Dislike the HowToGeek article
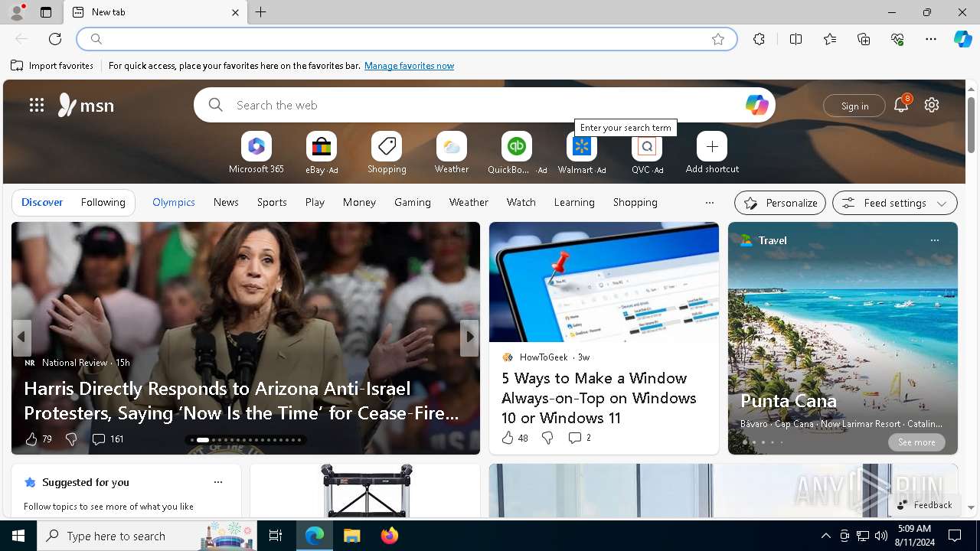The image size is (980, 551). (x=547, y=438)
